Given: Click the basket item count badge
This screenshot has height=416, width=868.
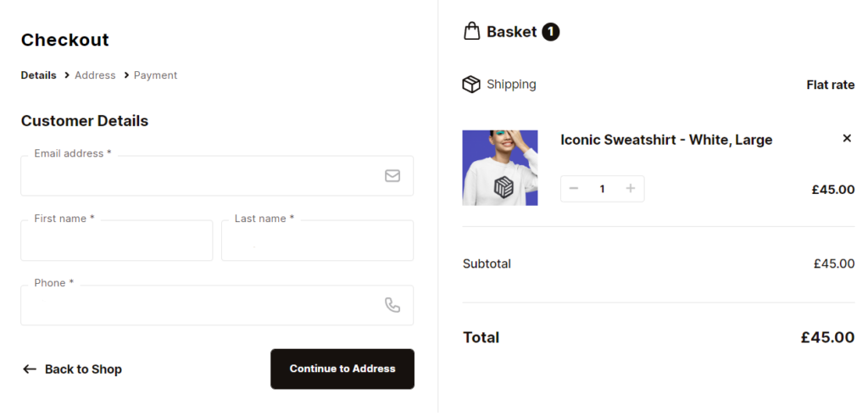Looking at the screenshot, I should coord(551,32).
